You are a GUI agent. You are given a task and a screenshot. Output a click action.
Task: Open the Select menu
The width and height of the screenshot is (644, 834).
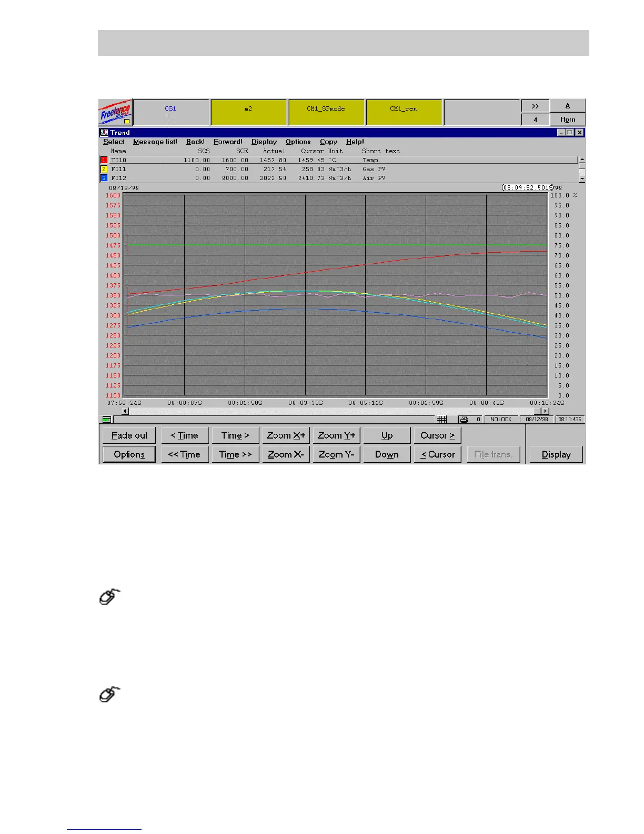coord(114,142)
